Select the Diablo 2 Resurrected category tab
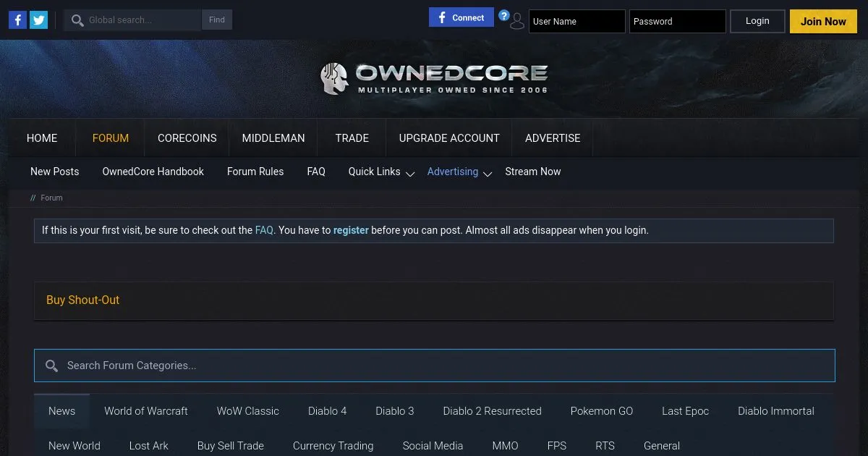This screenshot has height=456, width=868. point(493,411)
